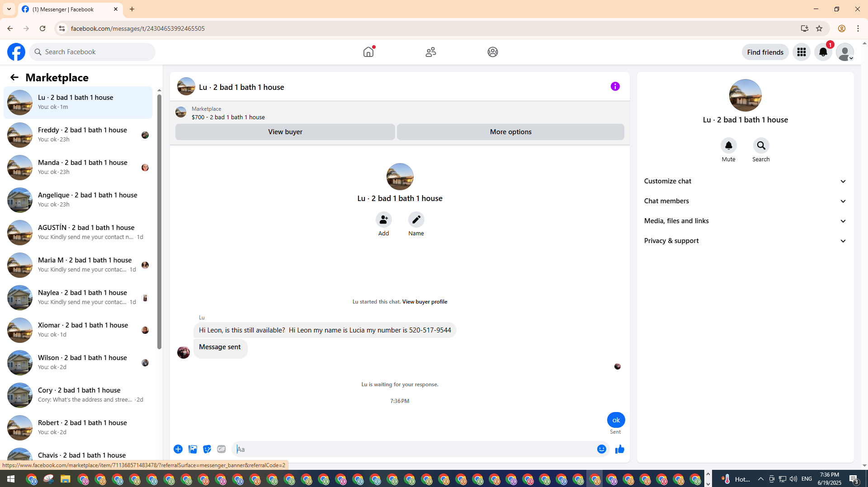Open the Manda conversation
The image size is (868, 487).
(78, 167)
